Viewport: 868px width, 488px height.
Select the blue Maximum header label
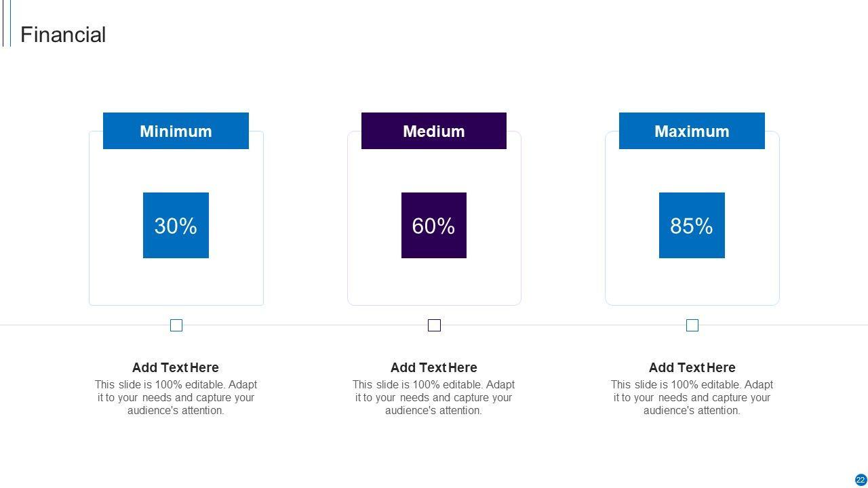[x=692, y=131]
